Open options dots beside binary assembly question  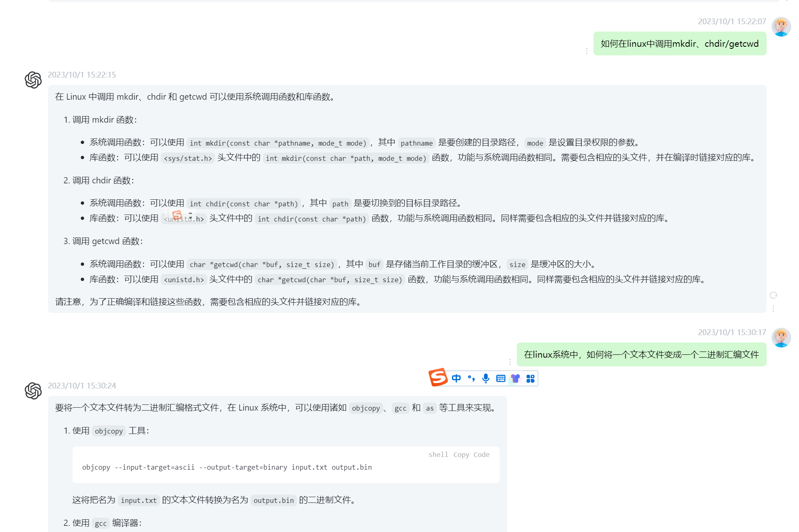coord(510,362)
